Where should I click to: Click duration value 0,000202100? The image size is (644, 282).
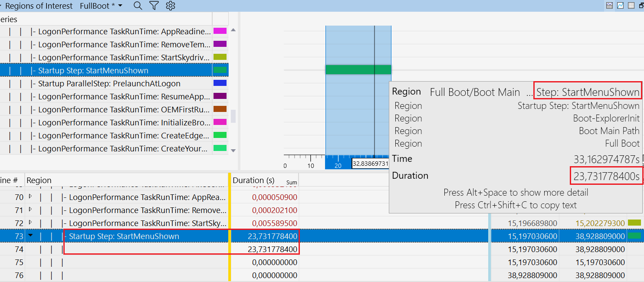tap(275, 210)
